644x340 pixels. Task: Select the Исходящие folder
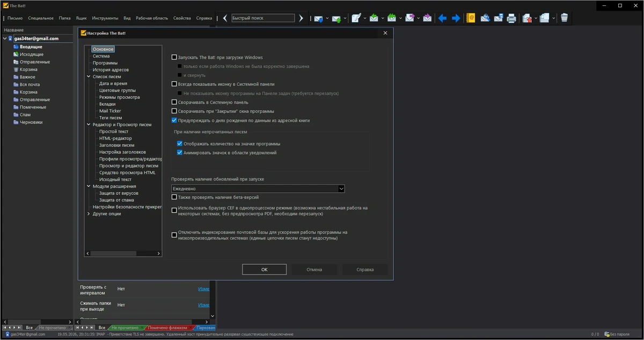coord(32,54)
